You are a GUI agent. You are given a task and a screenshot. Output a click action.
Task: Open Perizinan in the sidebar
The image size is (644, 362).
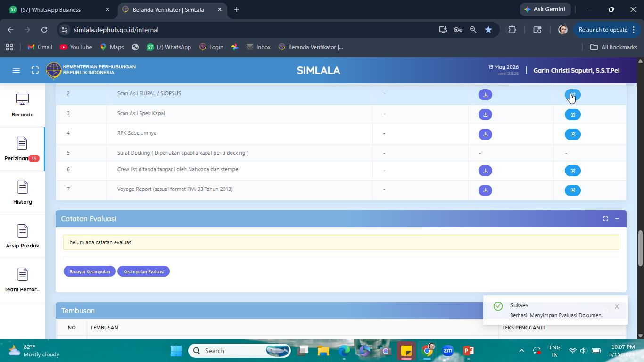pos(22,149)
